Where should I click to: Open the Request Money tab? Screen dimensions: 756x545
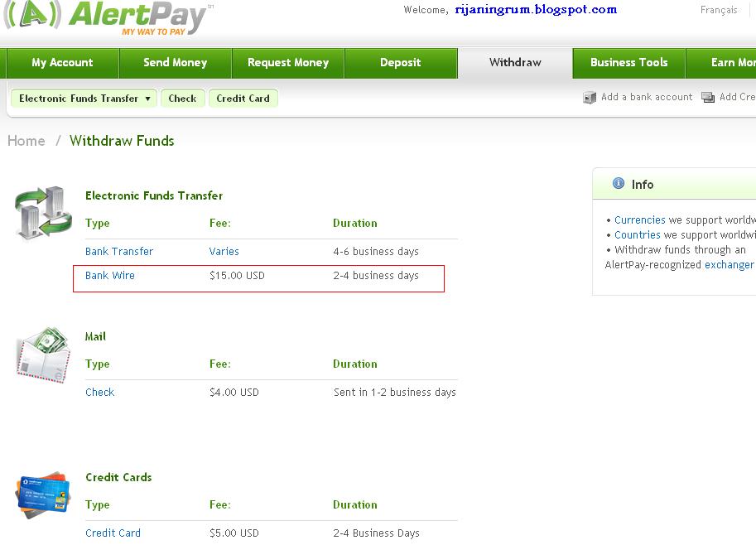point(287,62)
